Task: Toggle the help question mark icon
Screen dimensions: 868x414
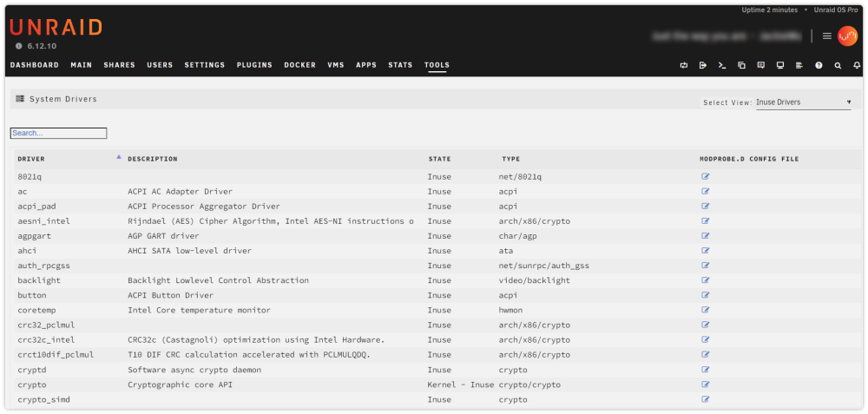Action: click(x=819, y=65)
